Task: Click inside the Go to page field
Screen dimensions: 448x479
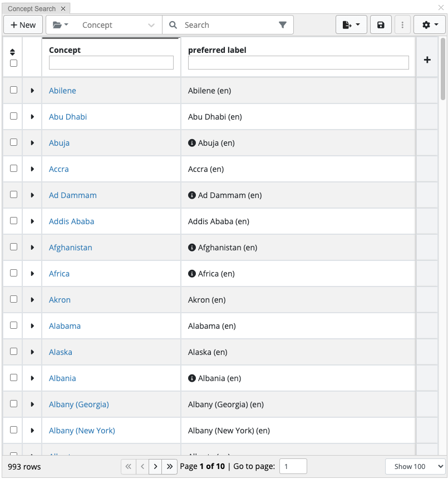Action: [x=293, y=466]
